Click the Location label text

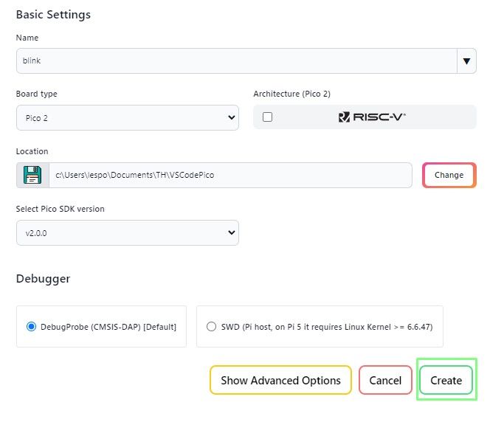point(32,151)
